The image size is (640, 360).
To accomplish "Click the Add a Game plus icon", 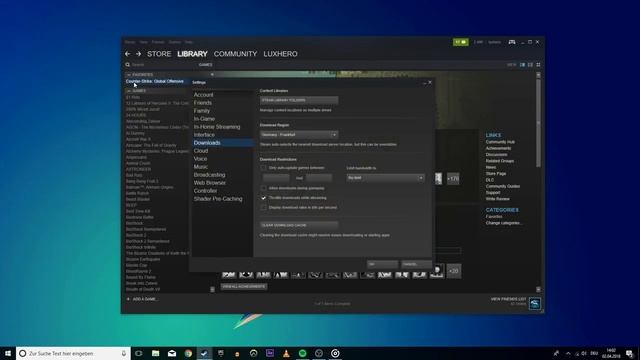I will click(x=128, y=299).
